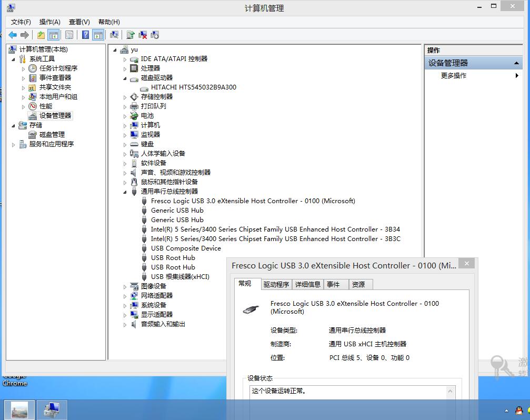Click the gray Forward arrow in toolbar
The image size is (530, 420).
[x=25, y=35]
